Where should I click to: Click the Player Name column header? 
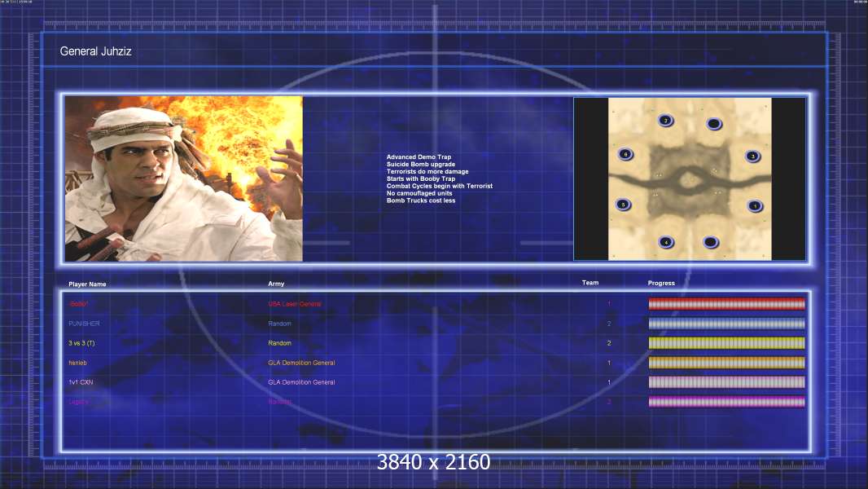pyautogui.click(x=87, y=284)
